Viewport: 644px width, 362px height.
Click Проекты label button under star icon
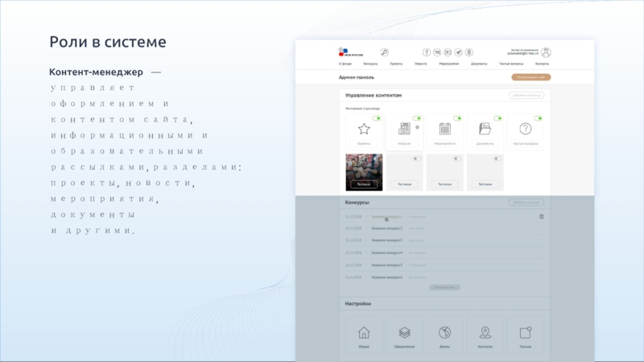tap(364, 144)
